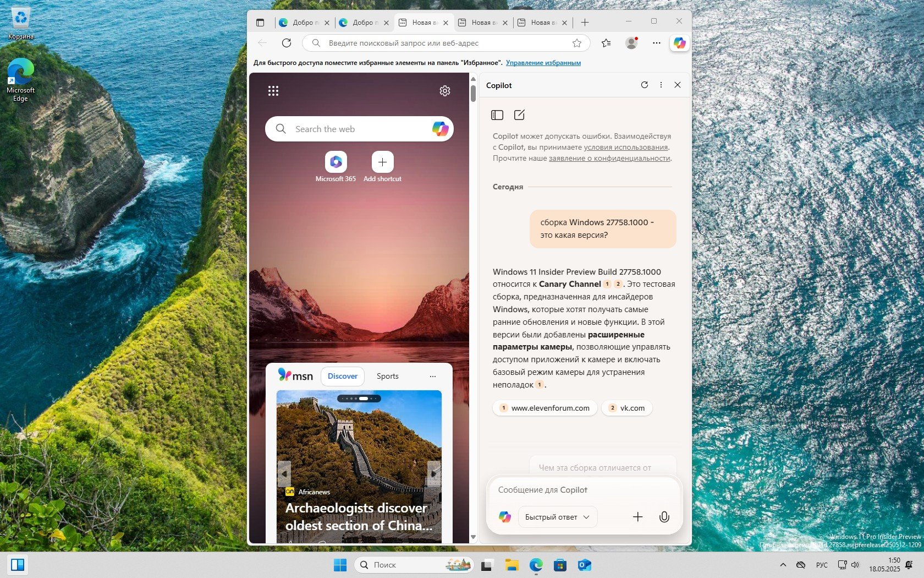
Task: Open the Управление избранным link
Action: coord(543,63)
